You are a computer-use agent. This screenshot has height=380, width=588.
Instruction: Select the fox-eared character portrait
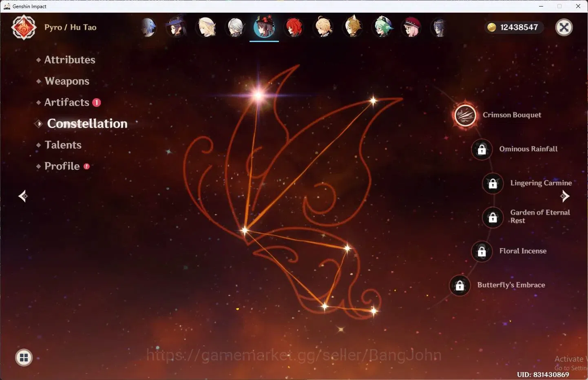(x=353, y=27)
